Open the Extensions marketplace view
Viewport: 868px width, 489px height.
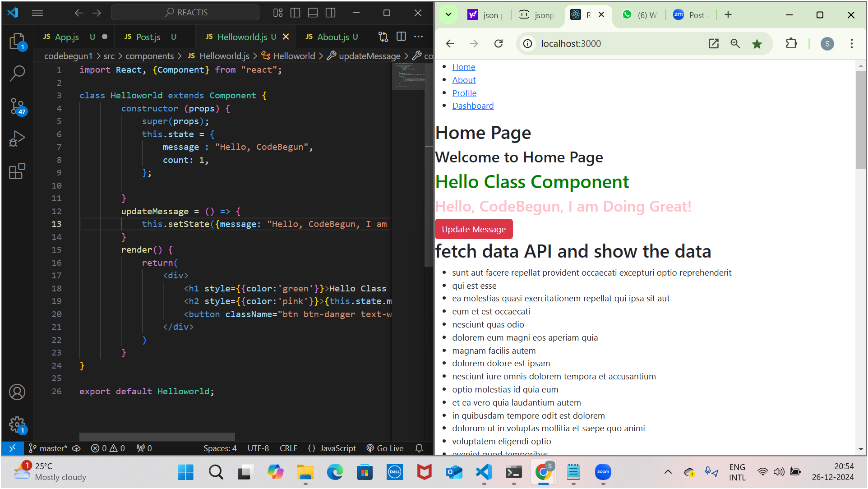17,171
